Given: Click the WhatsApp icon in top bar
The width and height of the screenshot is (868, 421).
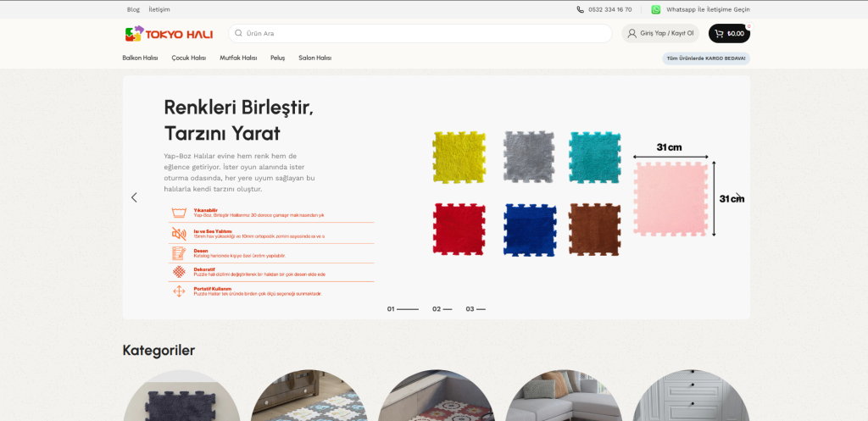Looking at the screenshot, I should (656, 9).
